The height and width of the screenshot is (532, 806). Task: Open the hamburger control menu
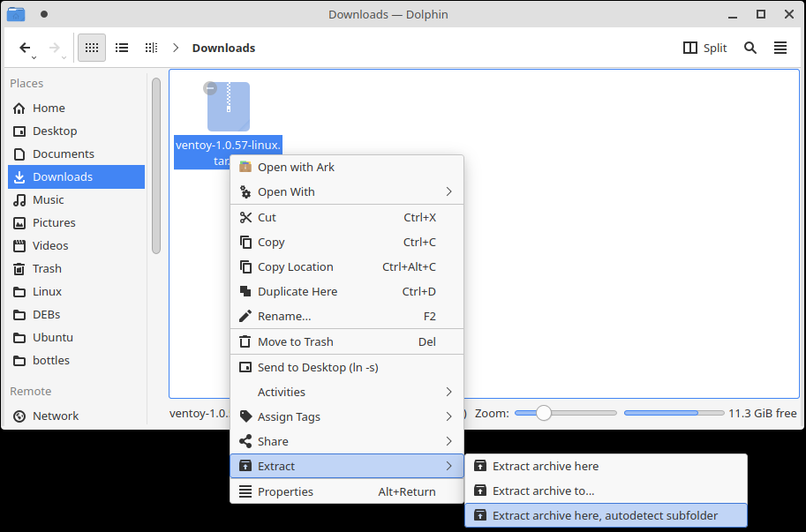pos(780,48)
